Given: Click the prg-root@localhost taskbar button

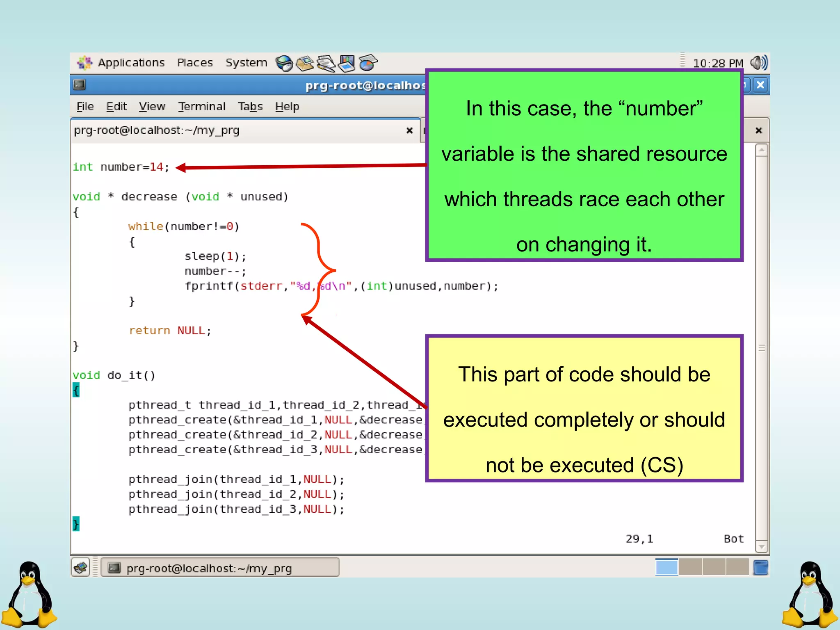Looking at the screenshot, I should tap(220, 568).
